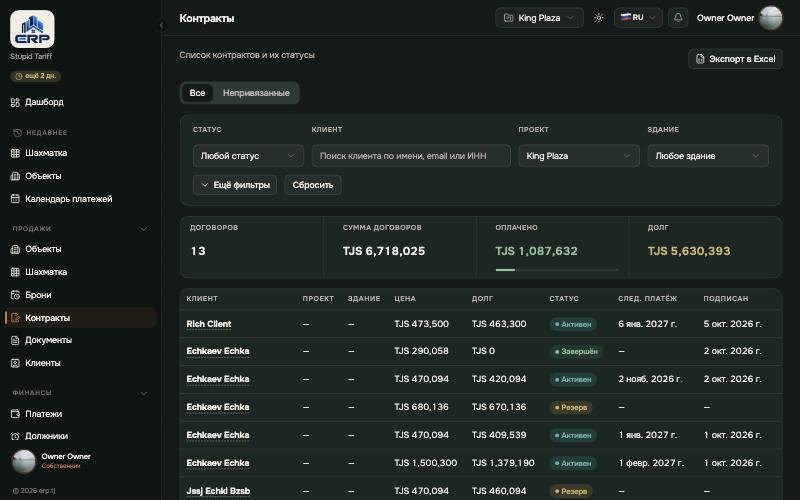
Task: Collapse the sidebar with the chevron button
Action: (161, 25)
